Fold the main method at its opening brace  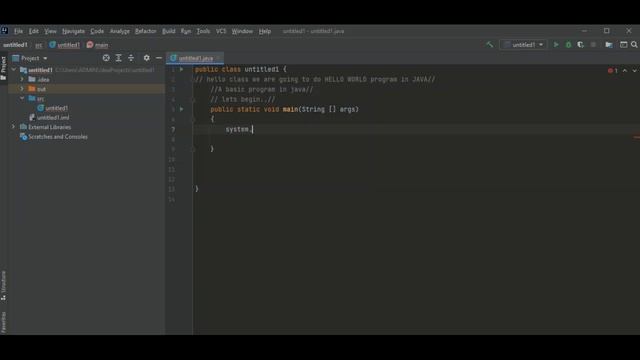click(x=193, y=119)
